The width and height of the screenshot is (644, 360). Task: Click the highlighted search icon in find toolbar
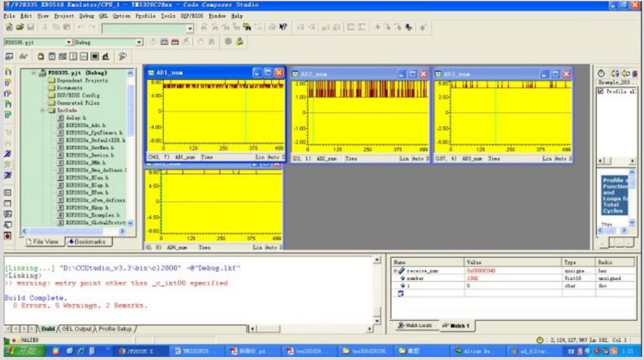247,27
